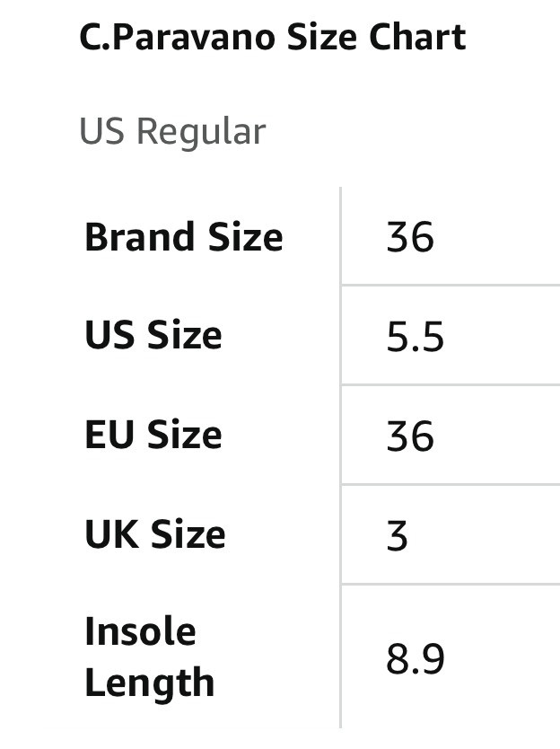Click the UK Size row label
Viewport: 560px width, 749px height.
coord(154,535)
